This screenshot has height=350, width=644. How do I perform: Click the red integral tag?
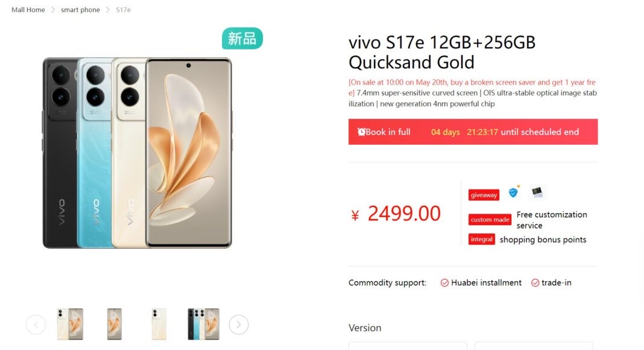pos(481,239)
